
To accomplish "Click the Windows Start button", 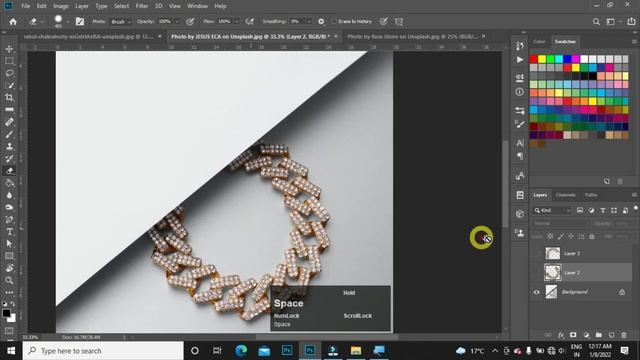I will pos(11,351).
